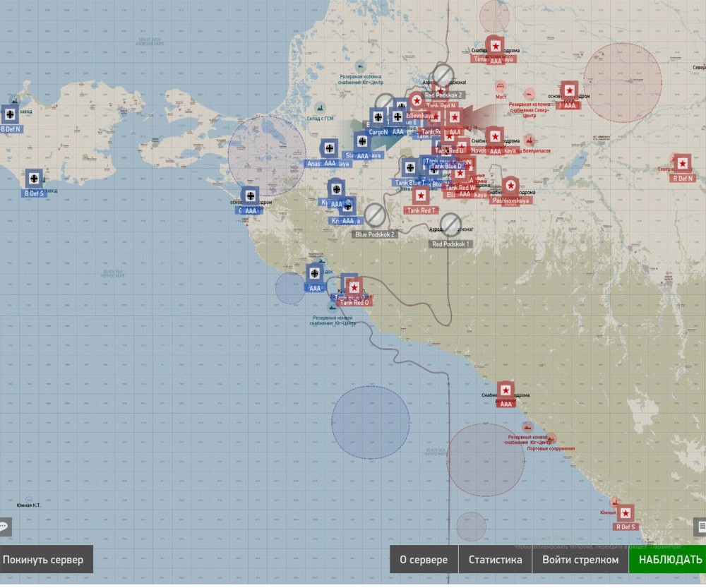Click the R Def N label
Screen dimensions: 706x588
(x=683, y=179)
